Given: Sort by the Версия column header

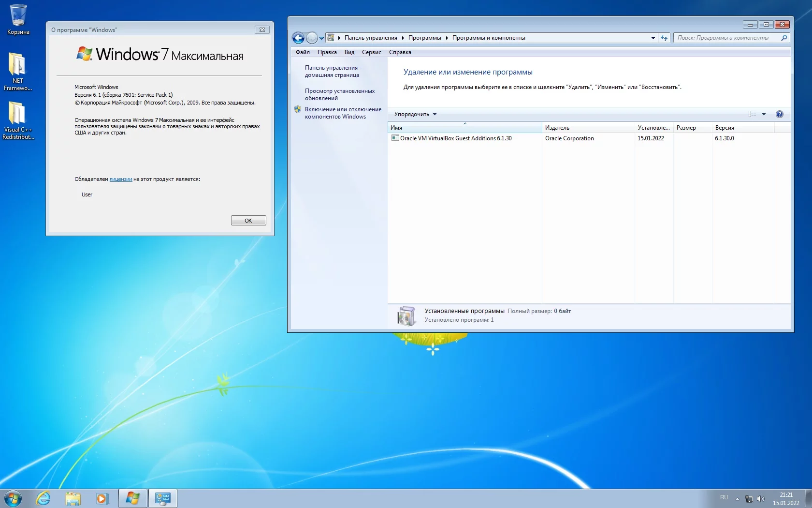Looking at the screenshot, I should tap(743, 128).
